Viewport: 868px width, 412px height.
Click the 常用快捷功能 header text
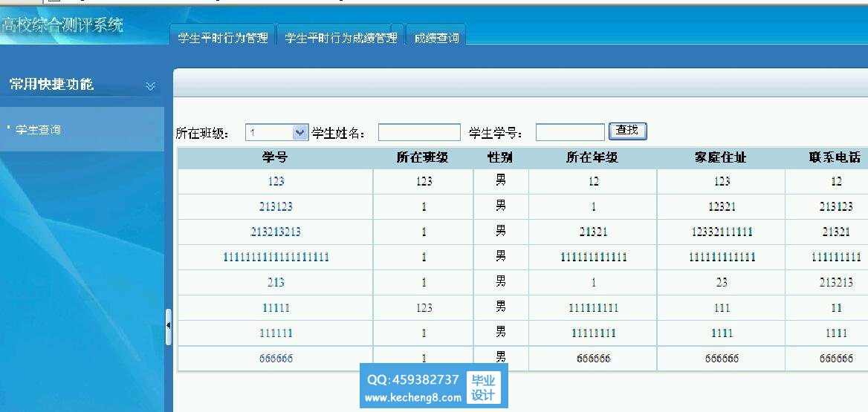click(x=51, y=85)
